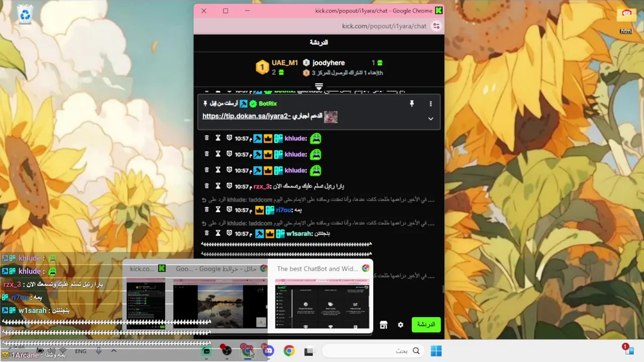This screenshot has height=362, width=644.
Task: Click the kick.com/popout/i1yara/chat address bar
Action: [x=384, y=26]
